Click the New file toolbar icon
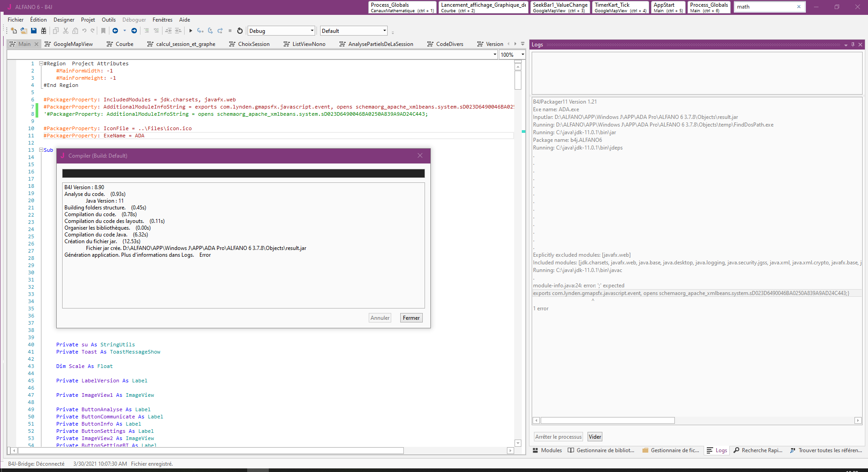Screen dimensions: 868x472 click(x=14, y=31)
